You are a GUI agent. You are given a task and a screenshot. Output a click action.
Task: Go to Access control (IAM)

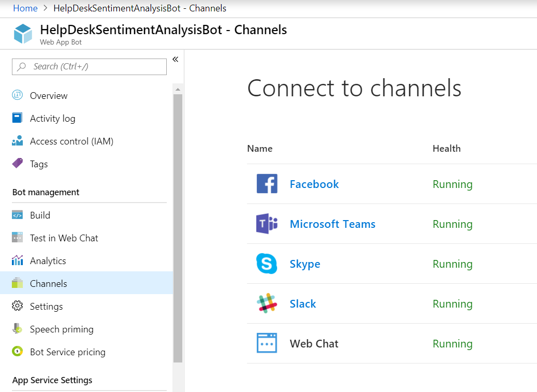click(71, 141)
